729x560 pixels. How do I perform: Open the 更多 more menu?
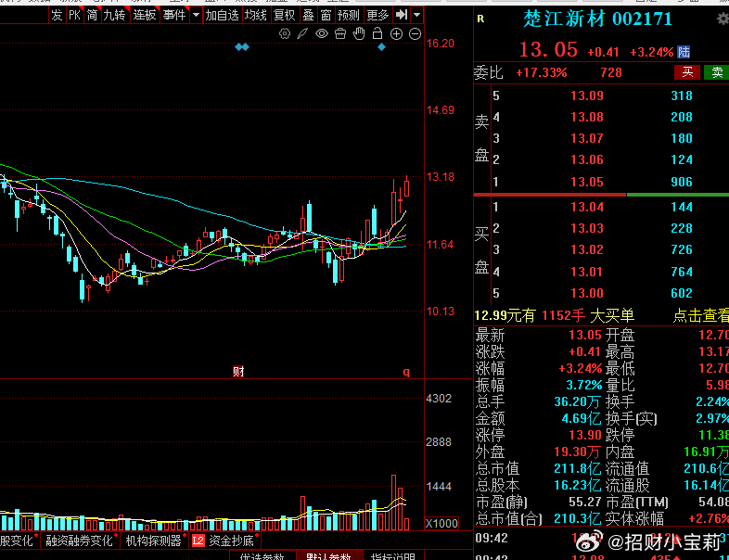coord(377,15)
